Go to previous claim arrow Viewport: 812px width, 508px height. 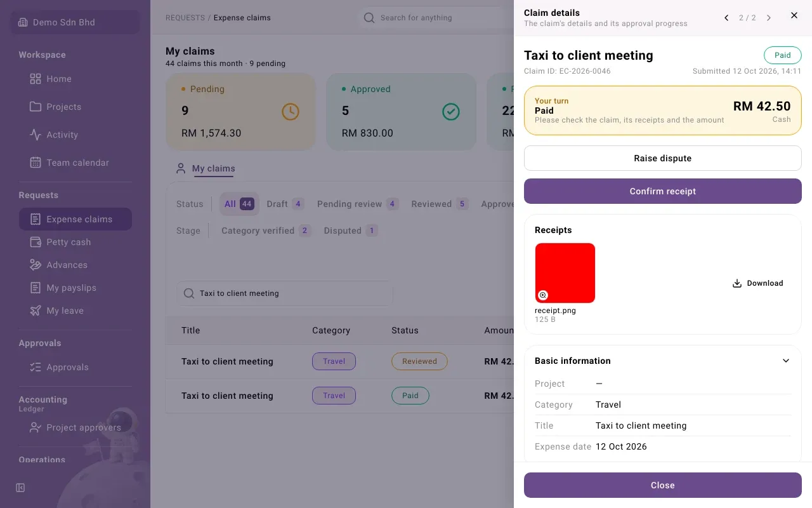726,18
